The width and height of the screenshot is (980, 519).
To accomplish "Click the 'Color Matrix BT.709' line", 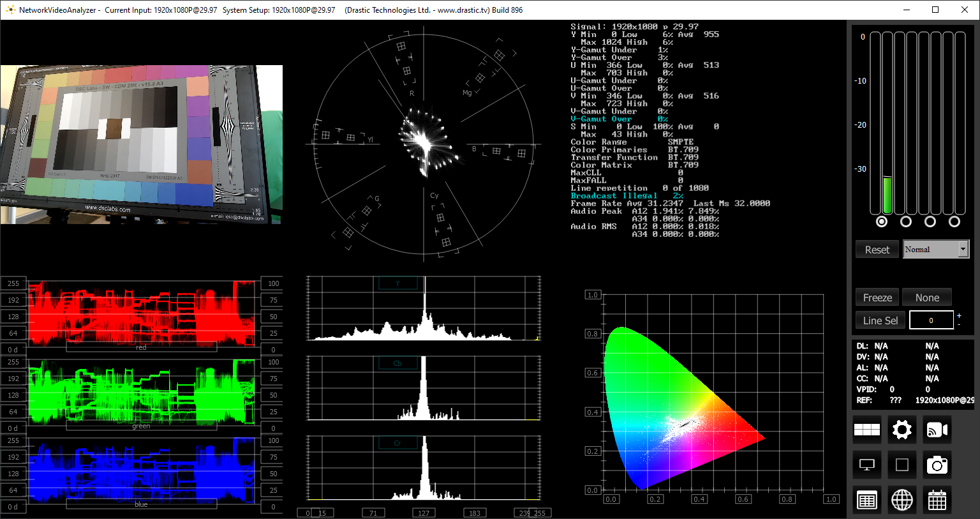I will 634,165.
